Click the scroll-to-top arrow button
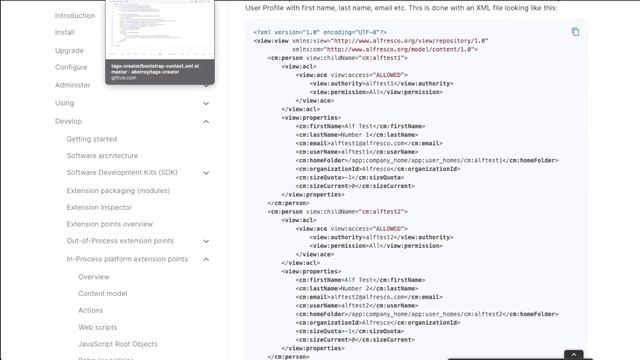The image size is (640, 360). [x=574, y=355]
